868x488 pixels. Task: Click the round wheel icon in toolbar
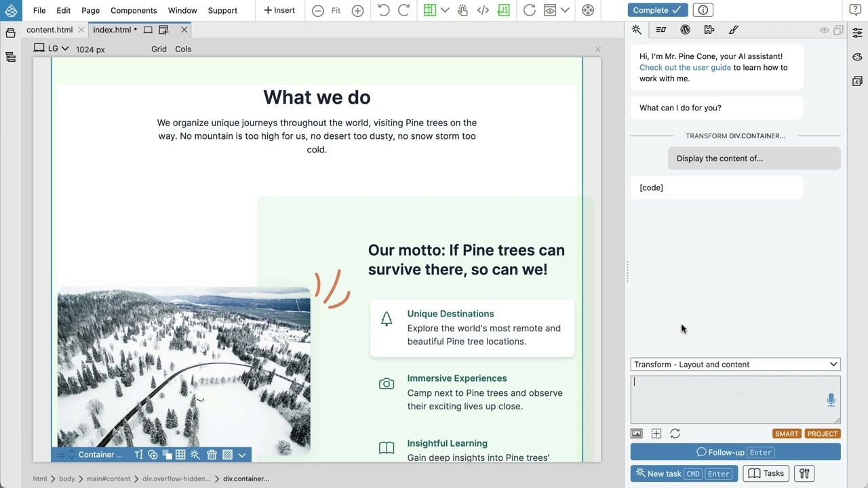click(x=588, y=10)
